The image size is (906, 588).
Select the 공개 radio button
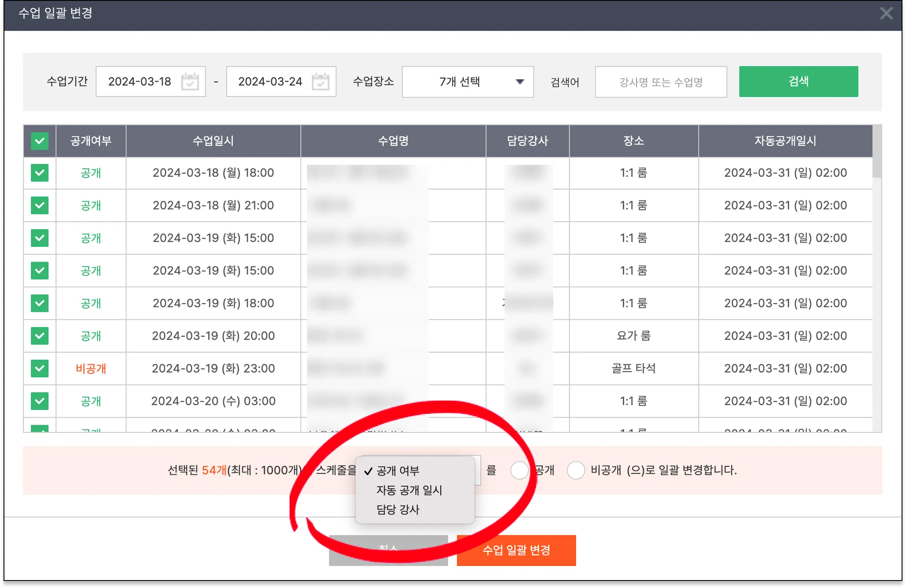(519, 470)
